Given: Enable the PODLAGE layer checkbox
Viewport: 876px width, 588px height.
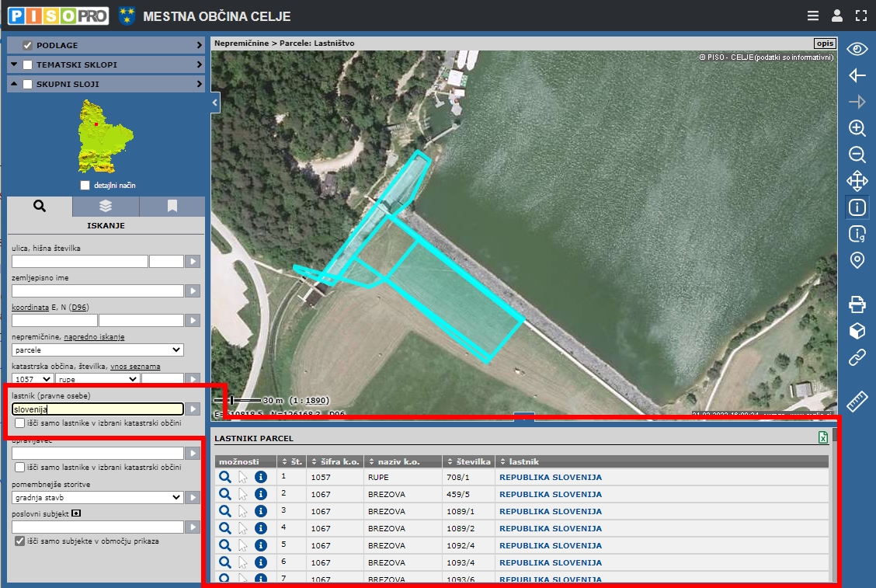Looking at the screenshot, I should [x=28, y=45].
